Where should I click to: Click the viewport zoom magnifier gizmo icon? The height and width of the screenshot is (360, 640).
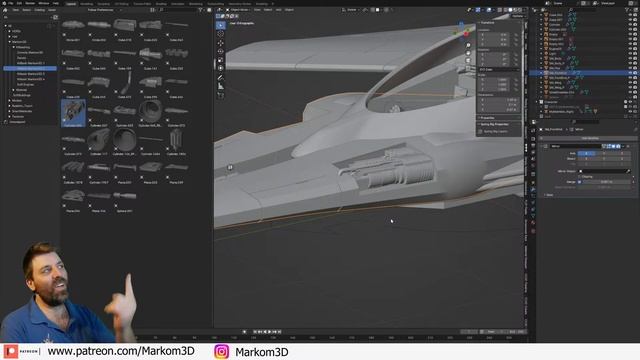[468, 45]
